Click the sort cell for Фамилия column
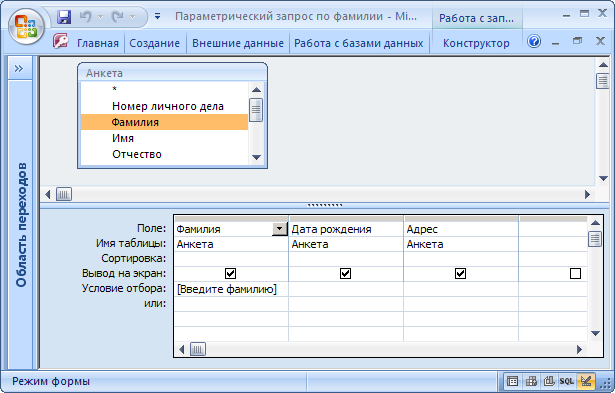 click(x=231, y=259)
